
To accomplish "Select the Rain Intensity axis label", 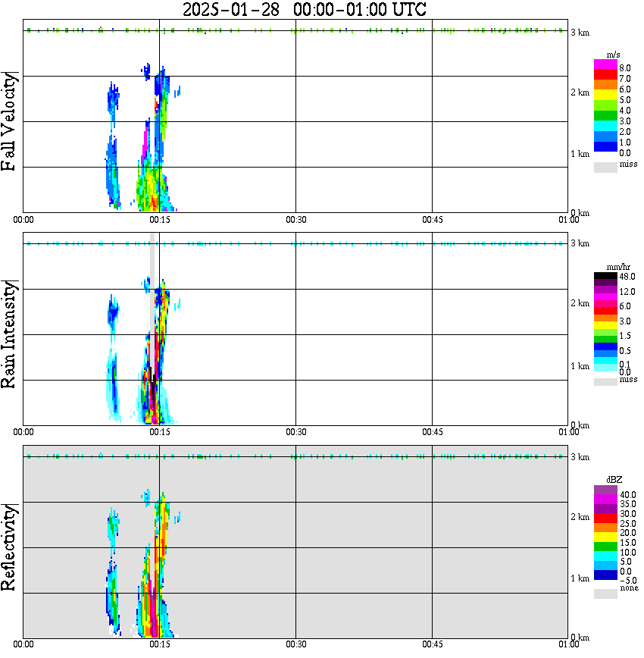I will pyautogui.click(x=9, y=334).
